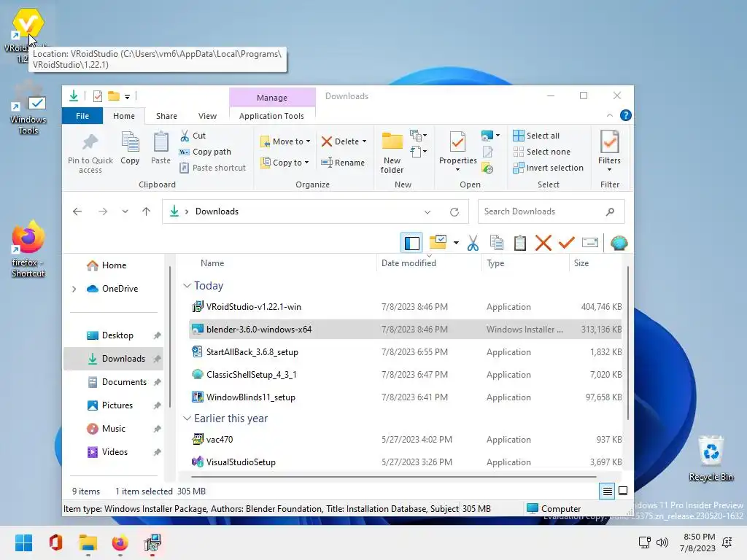Click the Refresh button in address bar

[x=454, y=212]
